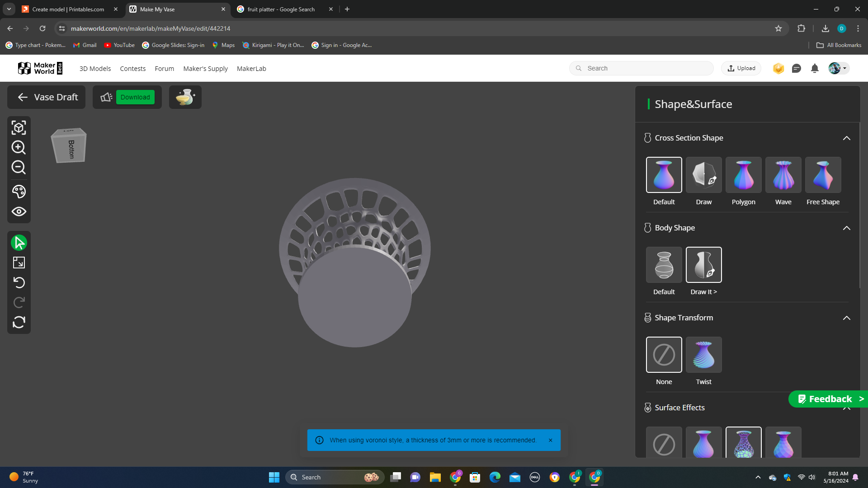Open the Feedback panel
868x488 pixels.
pos(828,399)
